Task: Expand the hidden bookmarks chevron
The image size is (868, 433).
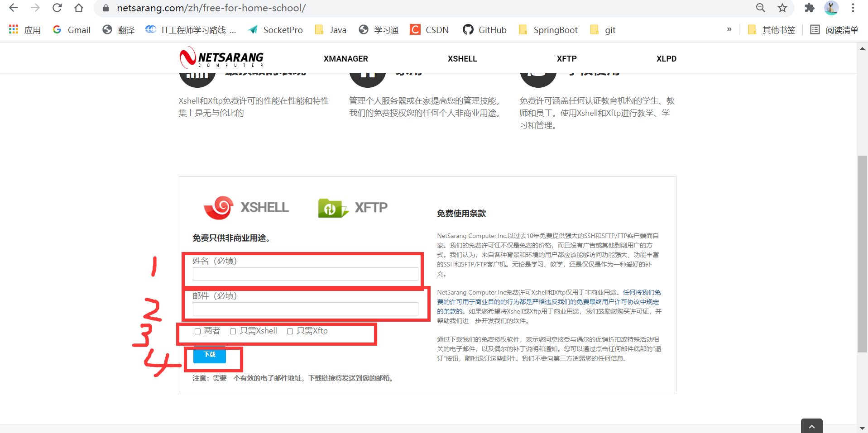Action: pos(729,29)
